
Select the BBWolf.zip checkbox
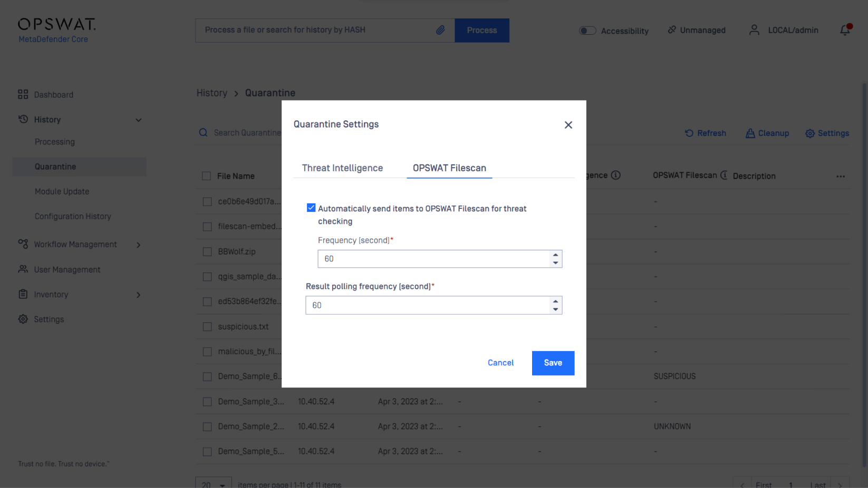click(x=207, y=251)
